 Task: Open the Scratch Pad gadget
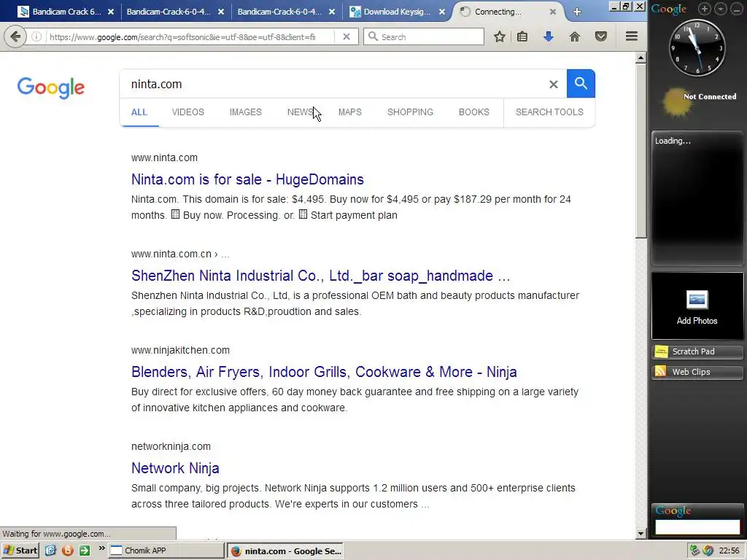click(x=697, y=351)
